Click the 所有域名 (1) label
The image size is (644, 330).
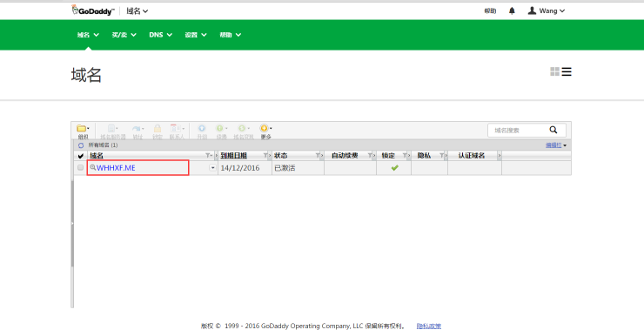click(103, 145)
